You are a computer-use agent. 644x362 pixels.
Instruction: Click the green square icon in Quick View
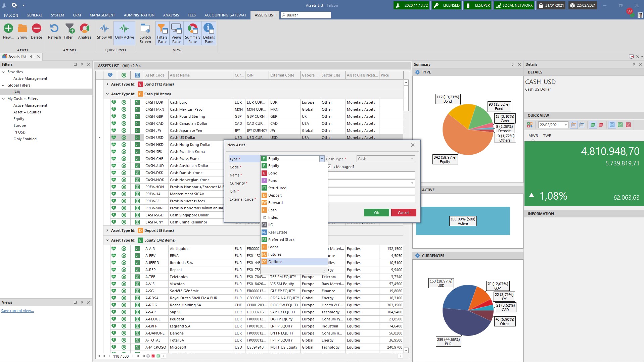pyautogui.click(x=620, y=125)
